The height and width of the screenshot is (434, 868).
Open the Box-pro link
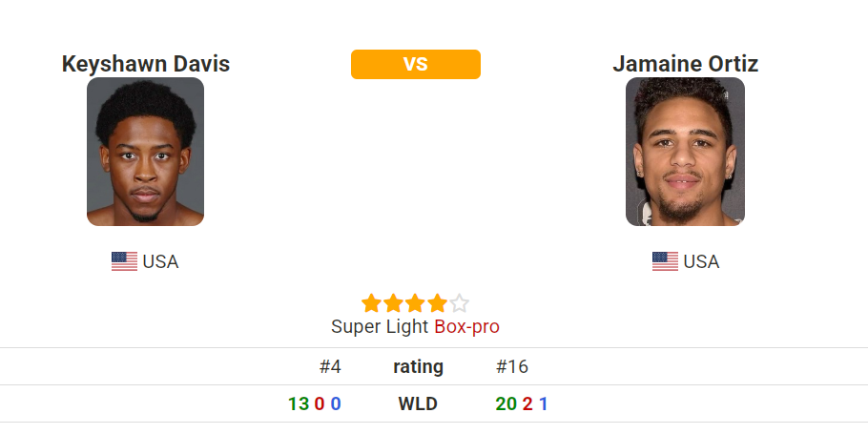[x=466, y=326]
